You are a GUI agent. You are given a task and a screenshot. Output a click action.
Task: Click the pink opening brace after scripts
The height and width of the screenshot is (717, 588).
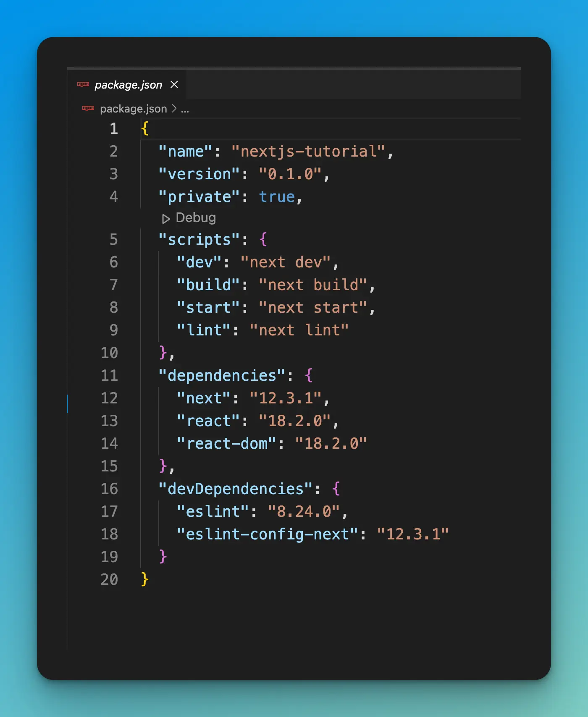click(263, 240)
